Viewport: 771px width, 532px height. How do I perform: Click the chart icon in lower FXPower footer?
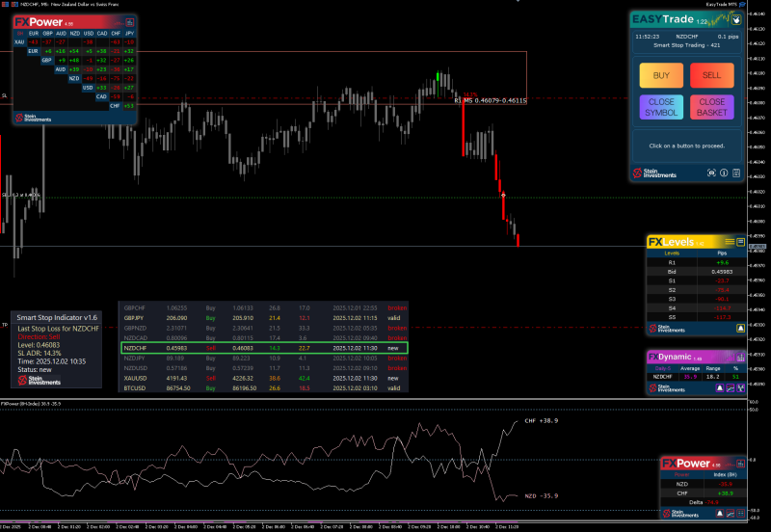[731, 514]
